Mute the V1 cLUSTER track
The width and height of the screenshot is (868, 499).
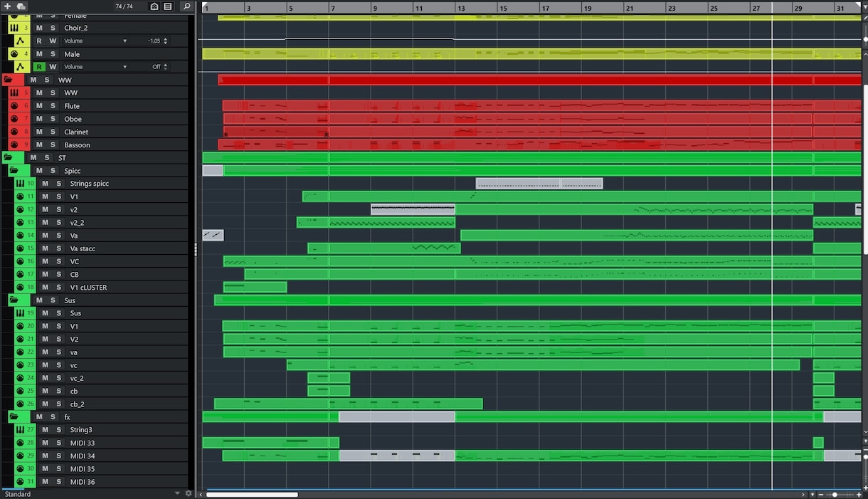click(45, 288)
